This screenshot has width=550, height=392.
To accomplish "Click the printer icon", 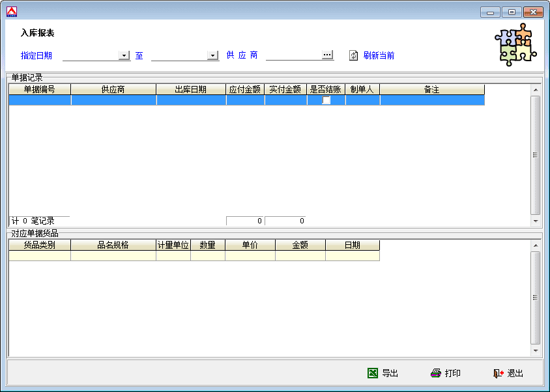I will (x=436, y=373).
